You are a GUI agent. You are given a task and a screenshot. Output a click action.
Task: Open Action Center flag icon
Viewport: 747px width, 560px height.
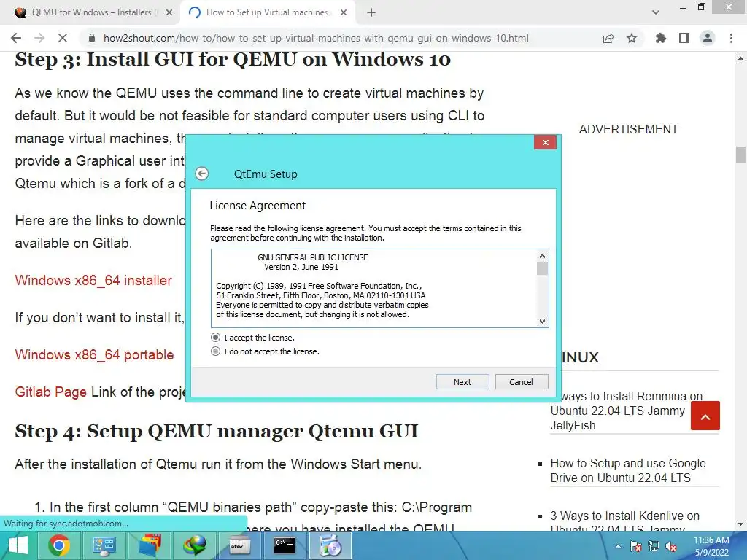(635, 546)
